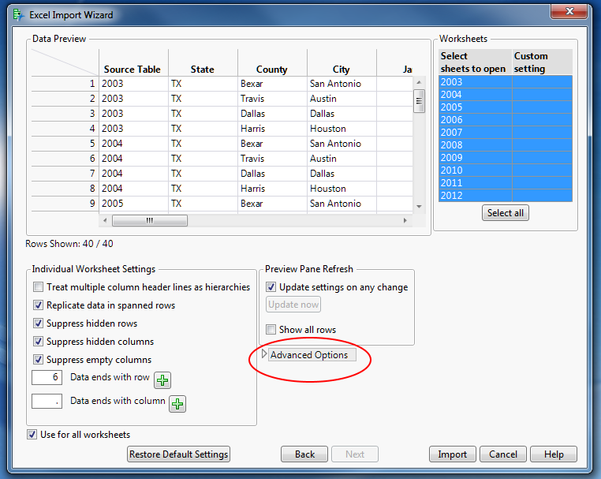This screenshot has height=479, width=601.
Task: Click the grayed Update now button
Action: 293,304
